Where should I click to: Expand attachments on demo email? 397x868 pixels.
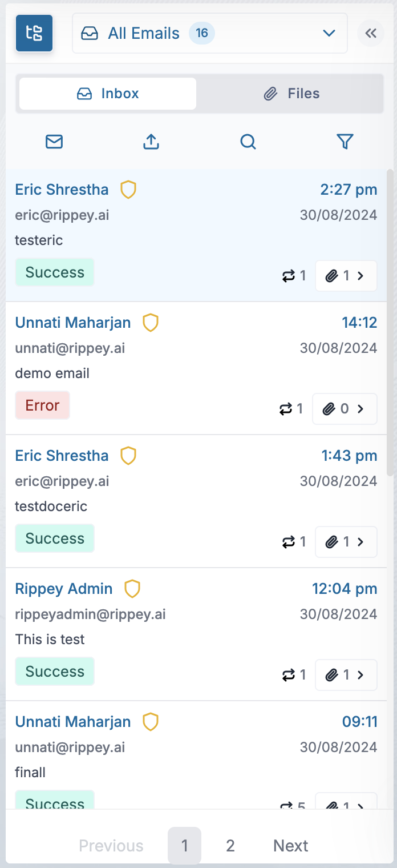click(345, 409)
